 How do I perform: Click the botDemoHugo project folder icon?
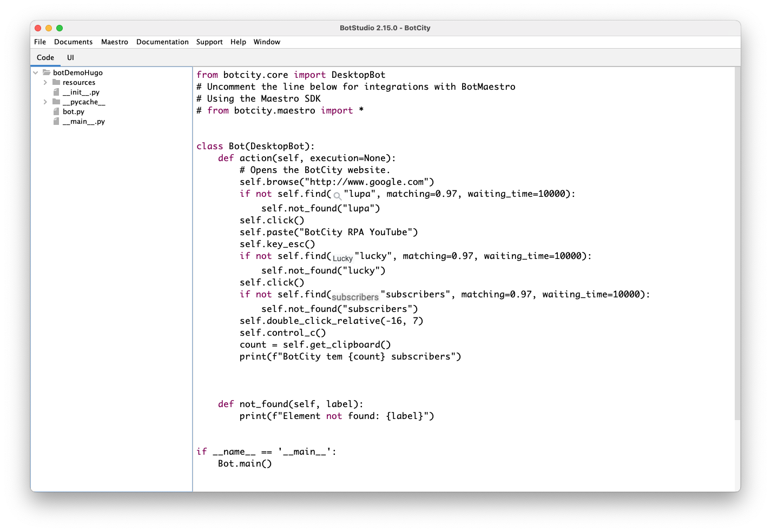point(48,72)
